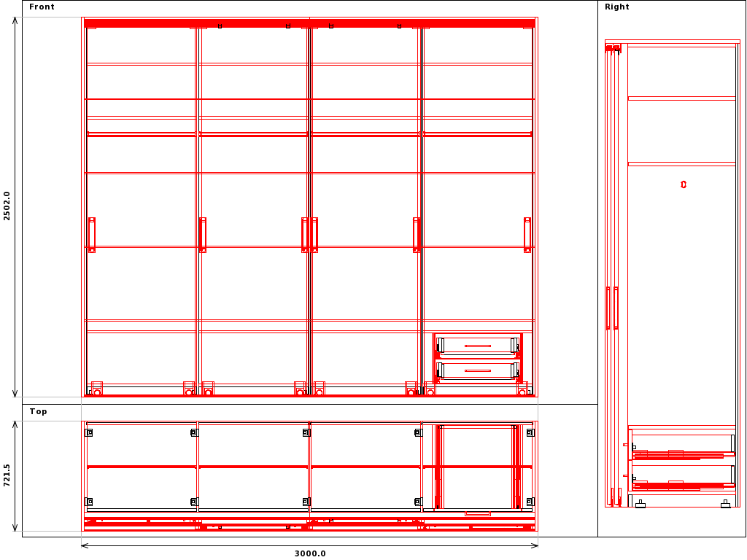Screen dimensions: 747x560
Task: Click rightmost door handle in Front view
Action: point(527,235)
